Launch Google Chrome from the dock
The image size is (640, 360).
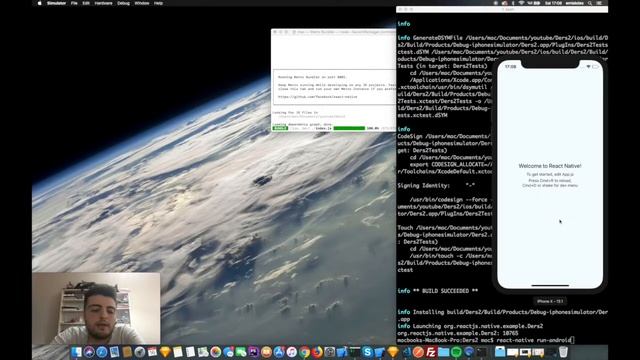304,352
